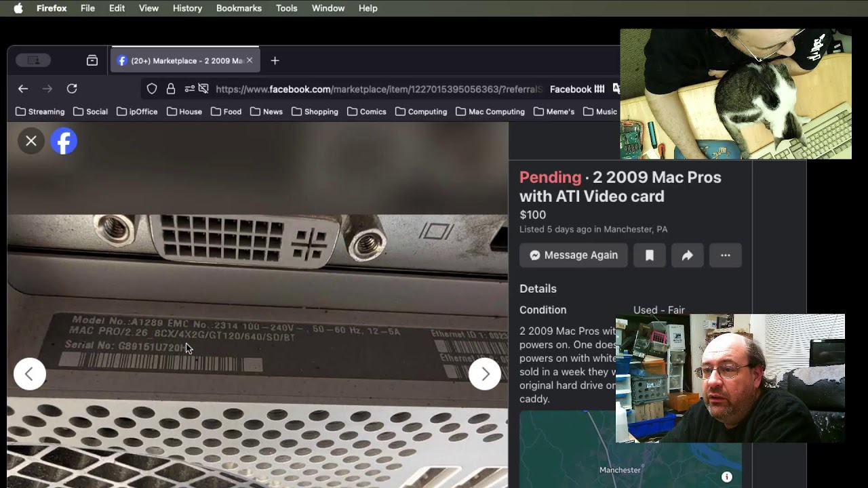This screenshot has width=868, height=488.
Task: Go back using the browser back arrow
Action: [x=23, y=89]
